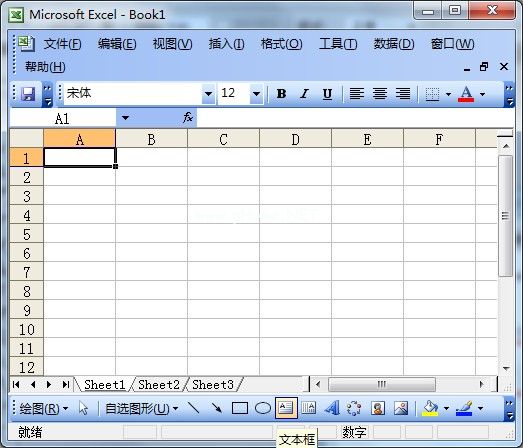This screenshot has height=448, width=523.
Task: Apply the red font color
Action: (466, 94)
